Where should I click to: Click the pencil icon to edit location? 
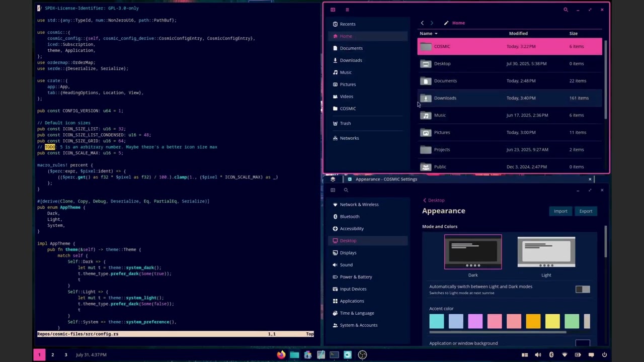[446, 23]
